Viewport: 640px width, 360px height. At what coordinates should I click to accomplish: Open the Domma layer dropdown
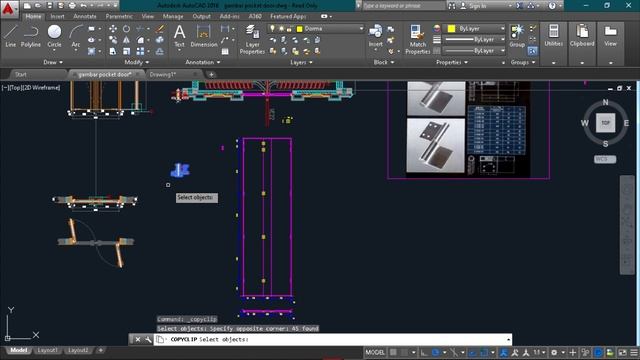[361, 29]
